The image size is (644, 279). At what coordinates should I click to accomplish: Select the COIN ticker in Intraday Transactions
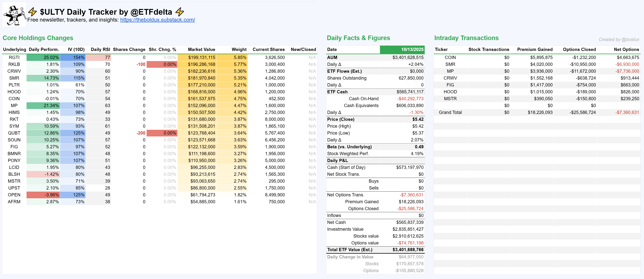tap(450, 57)
